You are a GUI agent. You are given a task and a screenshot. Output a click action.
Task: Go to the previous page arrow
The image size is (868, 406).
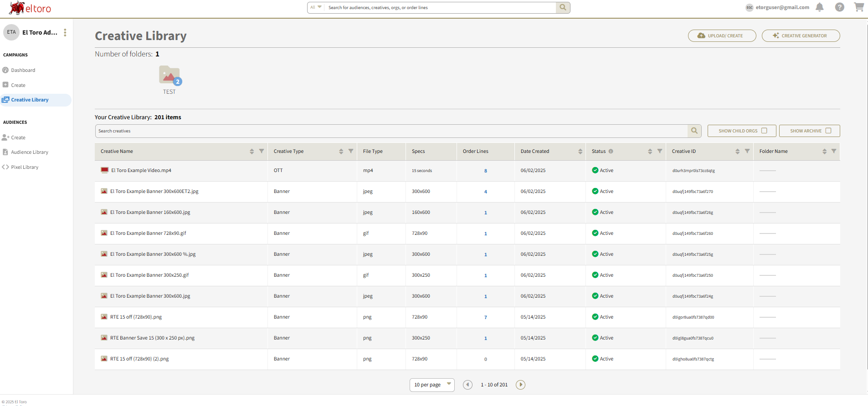coord(467,385)
